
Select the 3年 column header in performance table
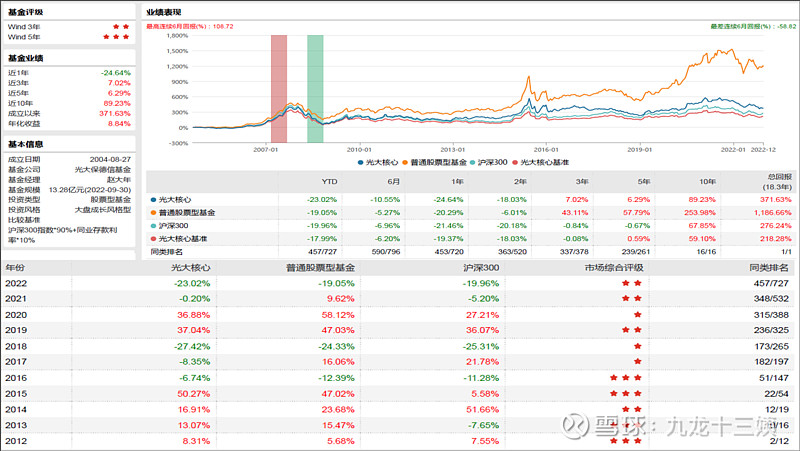tap(582, 182)
